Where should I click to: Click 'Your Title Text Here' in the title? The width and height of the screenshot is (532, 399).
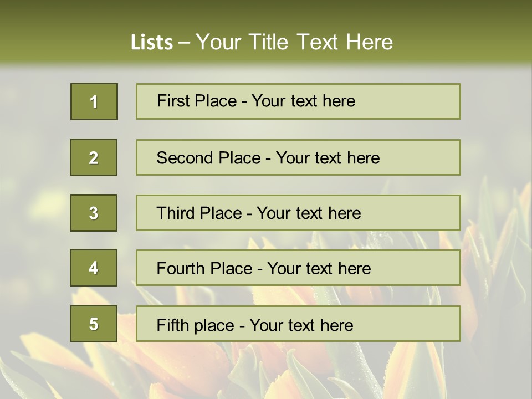pyautogui.click(x=294, y=43)
